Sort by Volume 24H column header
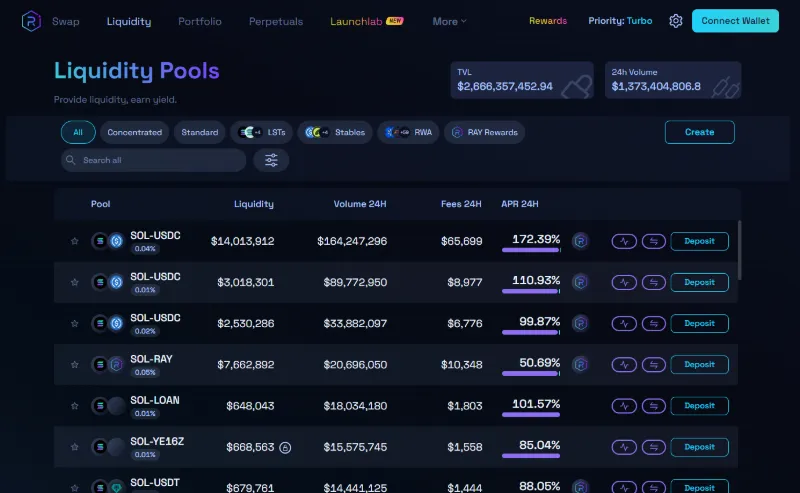Screen dimensions: 800x493 [360, 204]
